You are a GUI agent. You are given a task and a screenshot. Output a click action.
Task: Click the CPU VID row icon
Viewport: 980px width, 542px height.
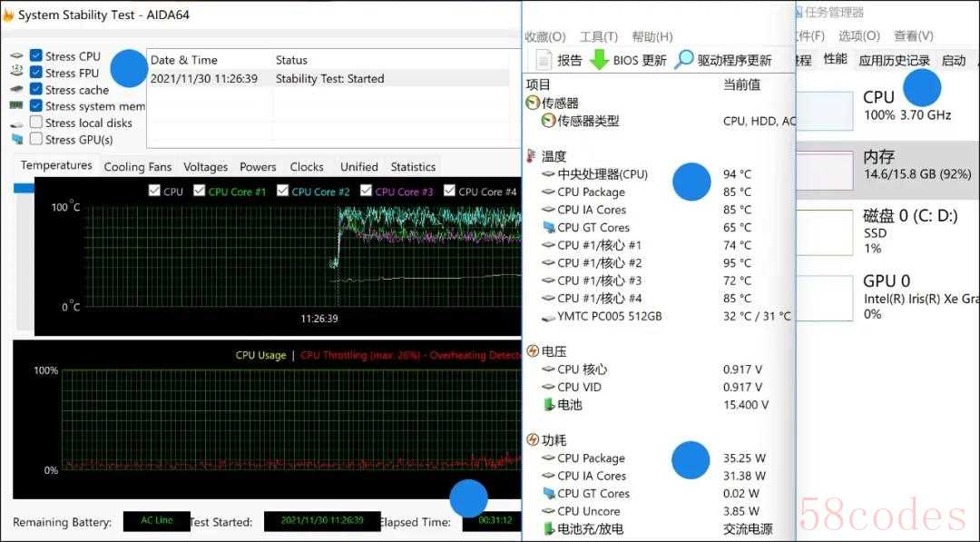click(x=548, y=387)
